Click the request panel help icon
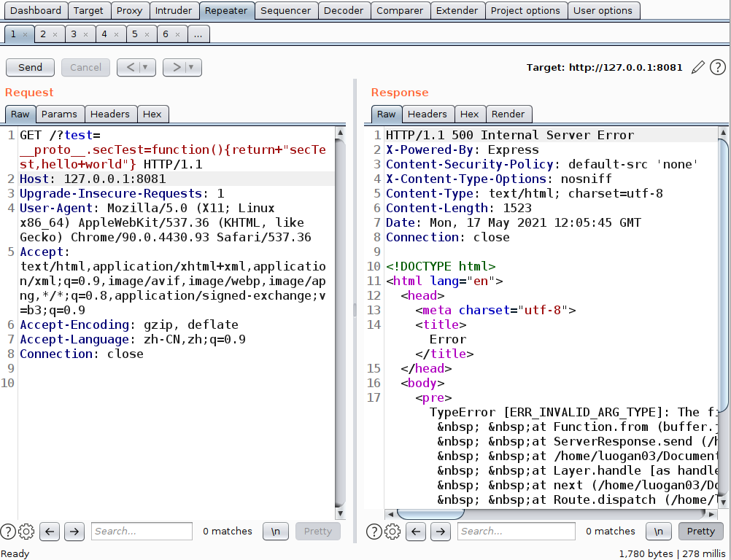 8,532
